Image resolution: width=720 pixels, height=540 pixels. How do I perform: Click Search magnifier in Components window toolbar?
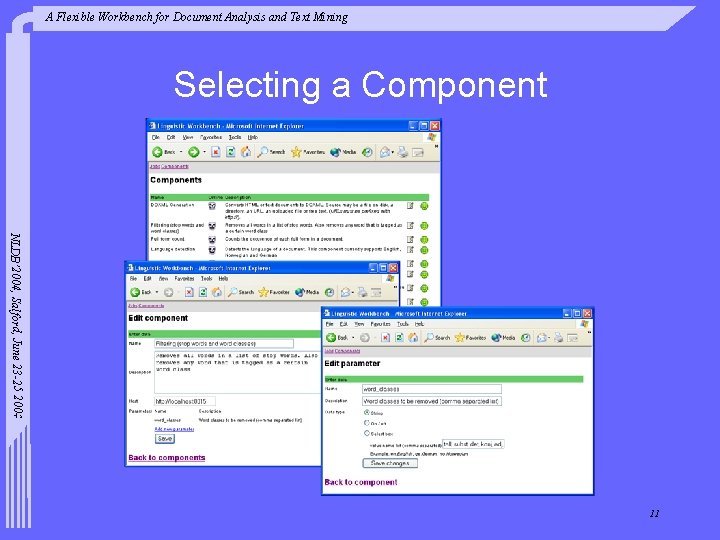click(x=262, y=152)
